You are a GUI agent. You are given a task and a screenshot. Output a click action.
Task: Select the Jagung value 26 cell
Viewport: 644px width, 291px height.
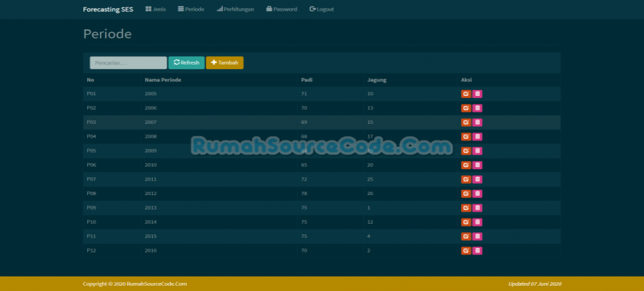point(411,194)
